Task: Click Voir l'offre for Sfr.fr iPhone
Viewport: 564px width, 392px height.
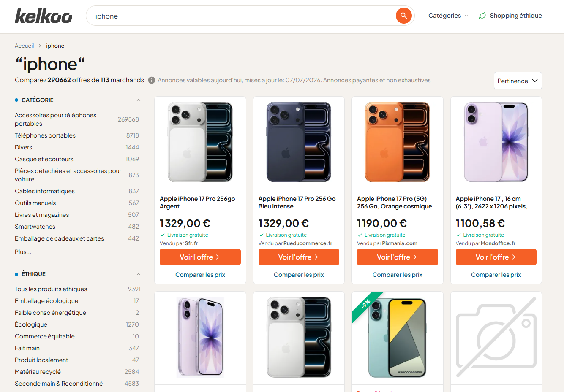Action: click(200, 257)
